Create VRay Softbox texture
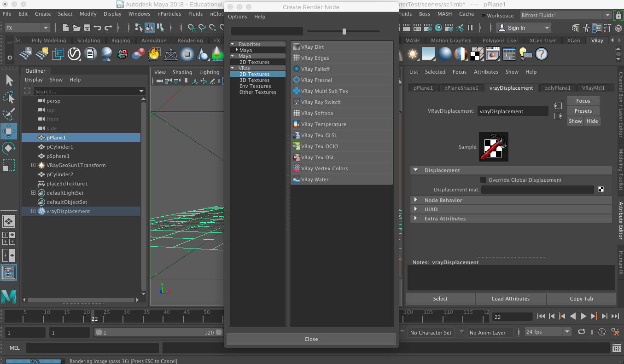This screenshot has width=624, height=364. [341, 113]
